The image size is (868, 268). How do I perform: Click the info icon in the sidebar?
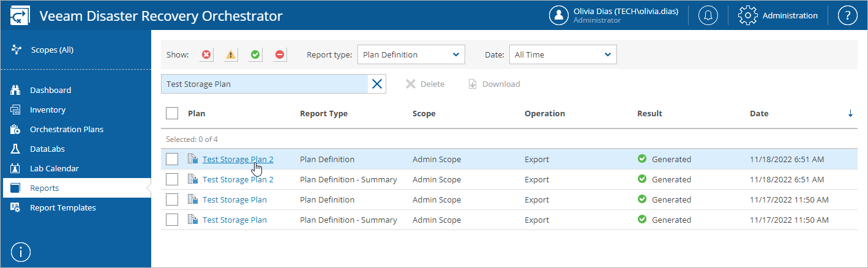point(21,252)
